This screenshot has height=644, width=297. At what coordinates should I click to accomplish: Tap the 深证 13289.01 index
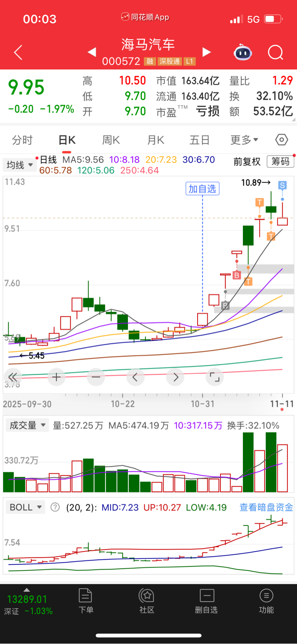(x=27, y=605)
